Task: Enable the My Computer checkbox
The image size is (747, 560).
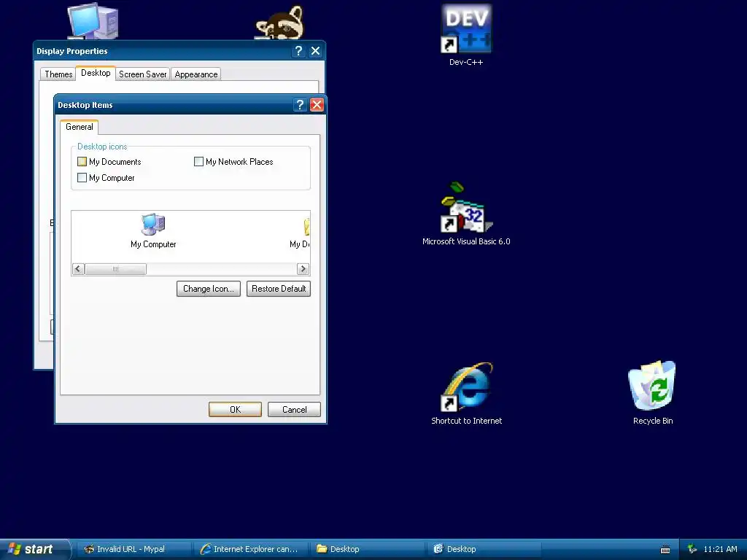Action: click(82, 178)
